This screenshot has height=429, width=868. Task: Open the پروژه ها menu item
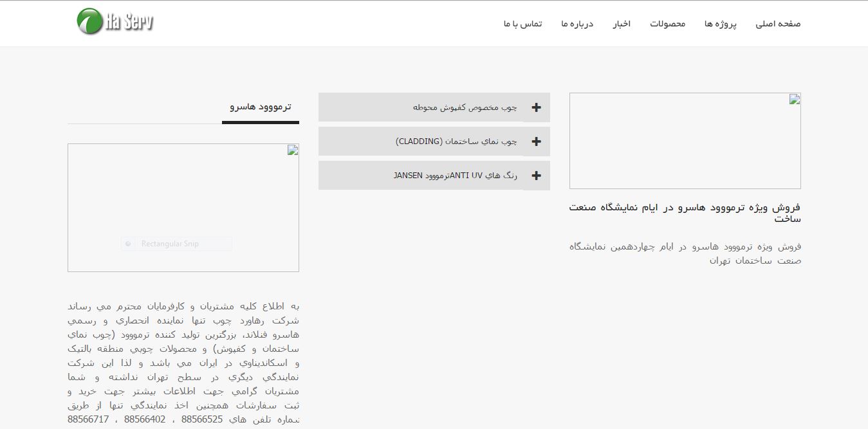(x=721, y=24)
